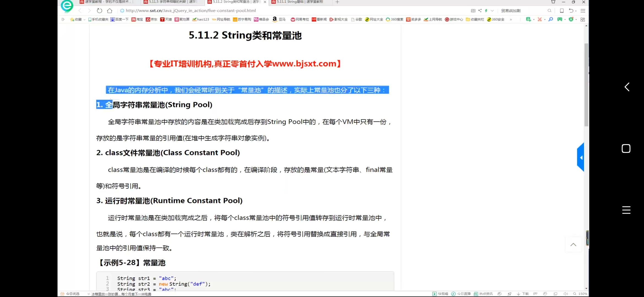Go to the home page icon

tap(110, 11)
